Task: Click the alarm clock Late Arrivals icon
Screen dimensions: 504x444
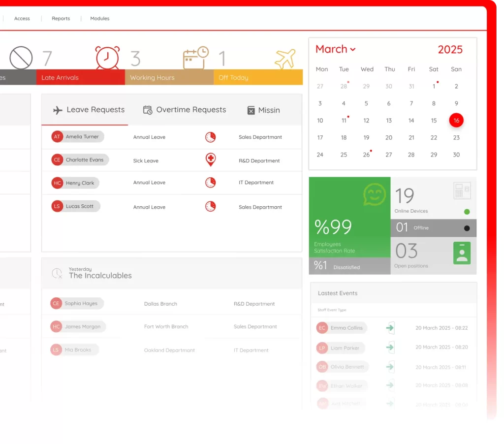Action: (x=107, y=58)
